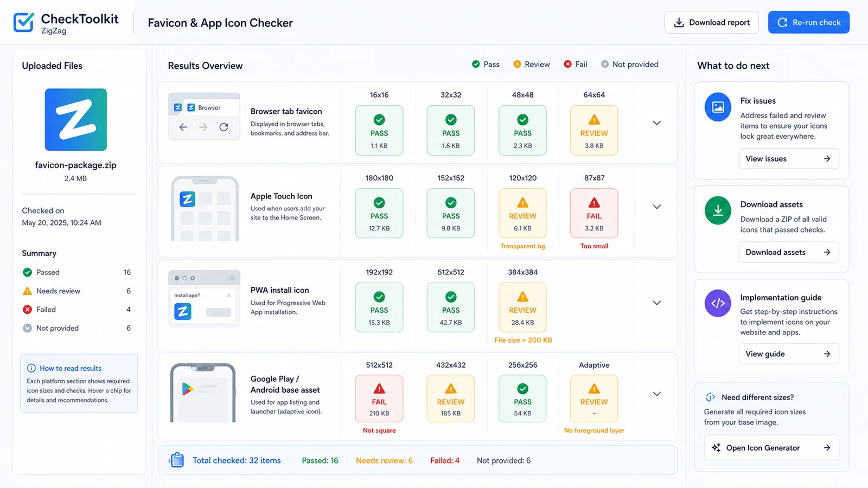The image size is (868, 488).
Task: Click the favicon-package.zip file name
Action: 75,165
